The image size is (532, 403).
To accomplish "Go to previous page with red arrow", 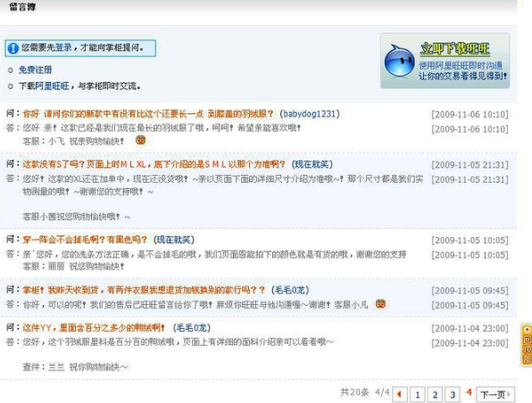I will tap(400, 394).
